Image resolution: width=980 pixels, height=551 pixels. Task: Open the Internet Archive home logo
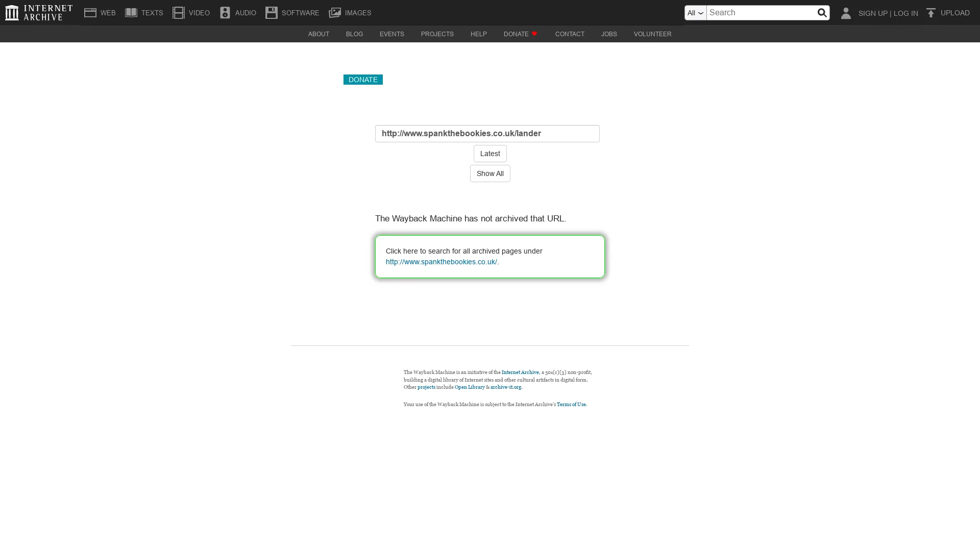(39, 13)
